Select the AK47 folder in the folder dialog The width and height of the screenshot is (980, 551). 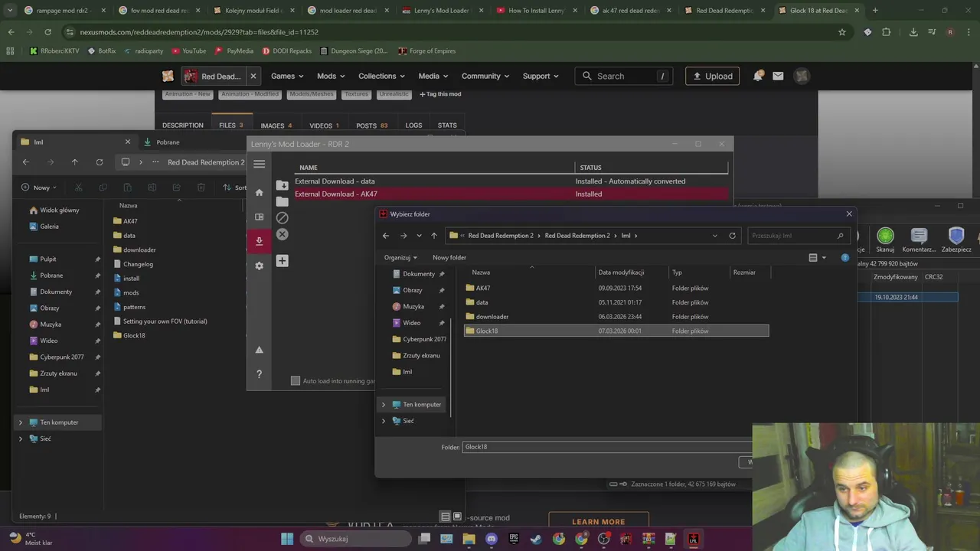pos(616,289)
